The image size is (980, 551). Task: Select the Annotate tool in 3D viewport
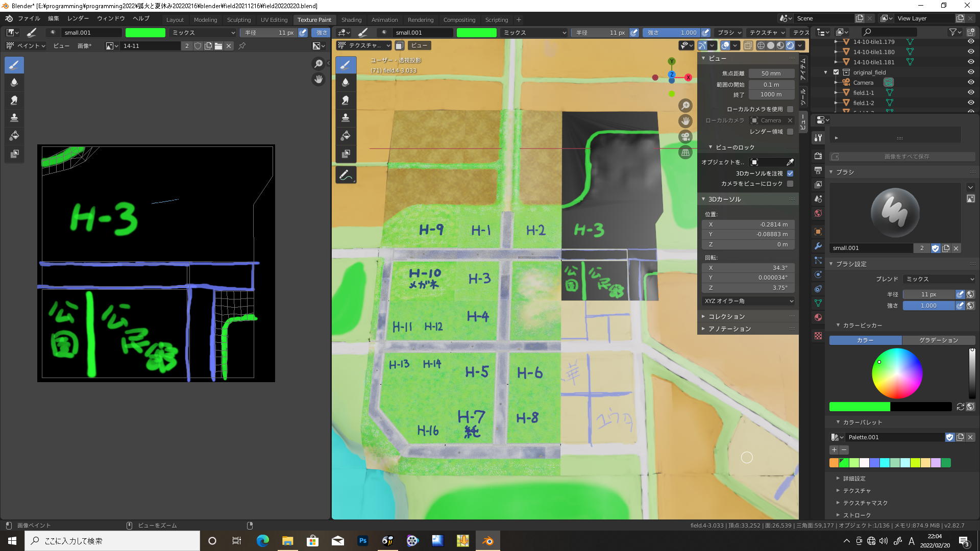pyautogui.click(x=346, y=175)
